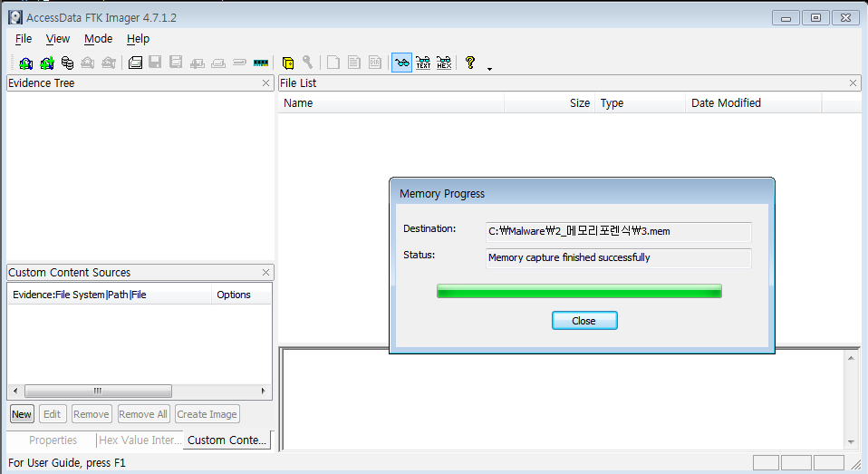Viewport: 868px width, 474px height.
Task: Click the disabled Edit button
Action: 52,414
